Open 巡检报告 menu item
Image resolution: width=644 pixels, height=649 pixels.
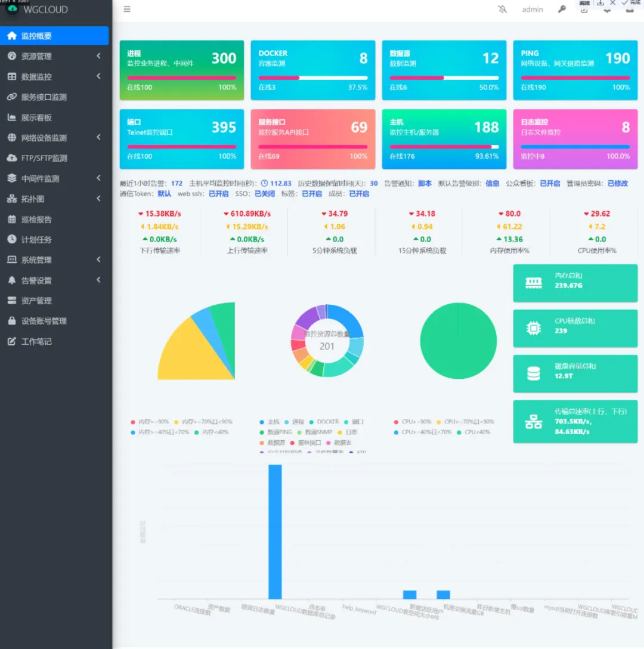click(54, 220)
